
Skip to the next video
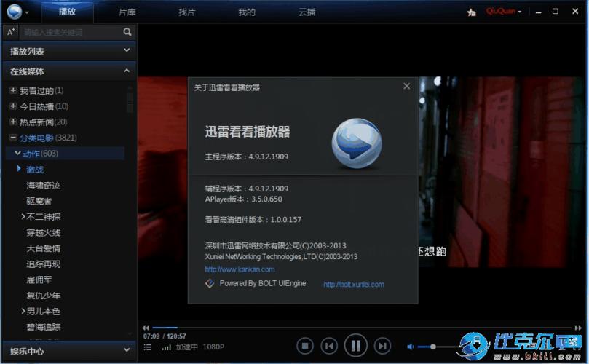(382, 346)
